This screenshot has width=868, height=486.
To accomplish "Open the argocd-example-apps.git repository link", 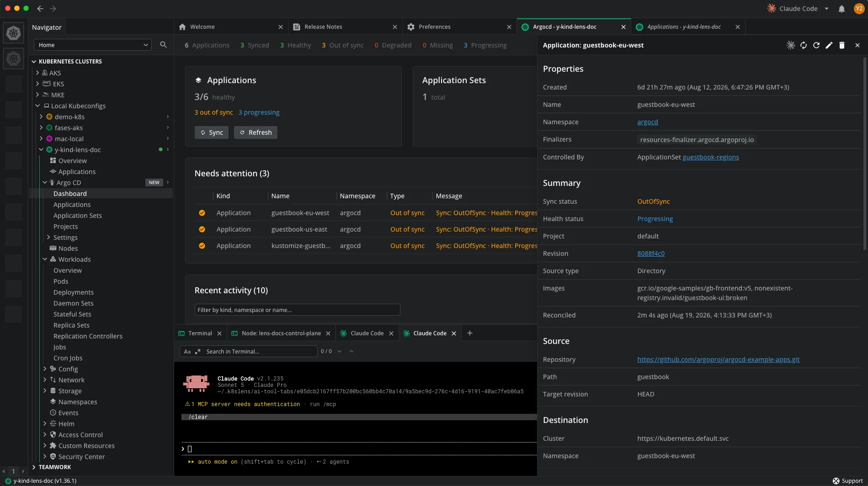I will tap(718, 359).
